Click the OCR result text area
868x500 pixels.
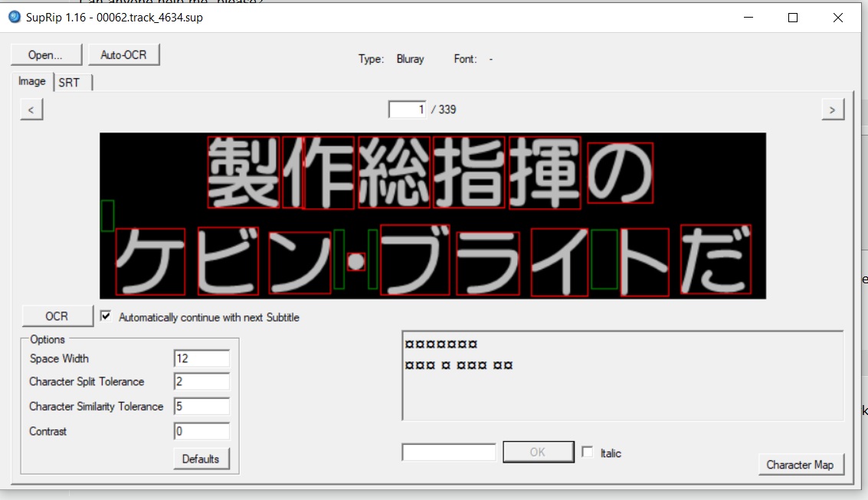click(x=623, y=376)
